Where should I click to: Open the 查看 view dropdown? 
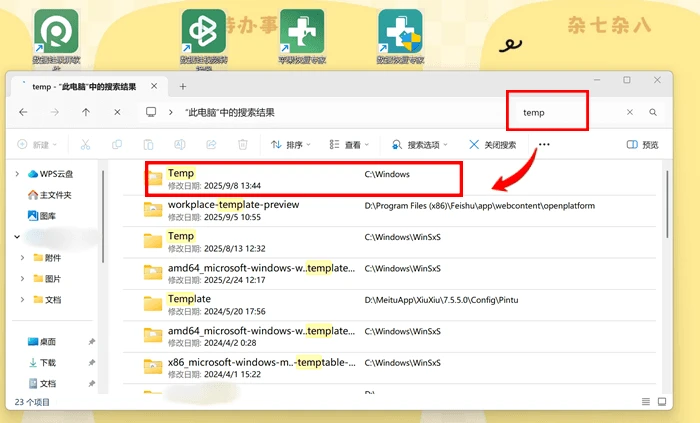pyautogui.click(x=349, y=145)
